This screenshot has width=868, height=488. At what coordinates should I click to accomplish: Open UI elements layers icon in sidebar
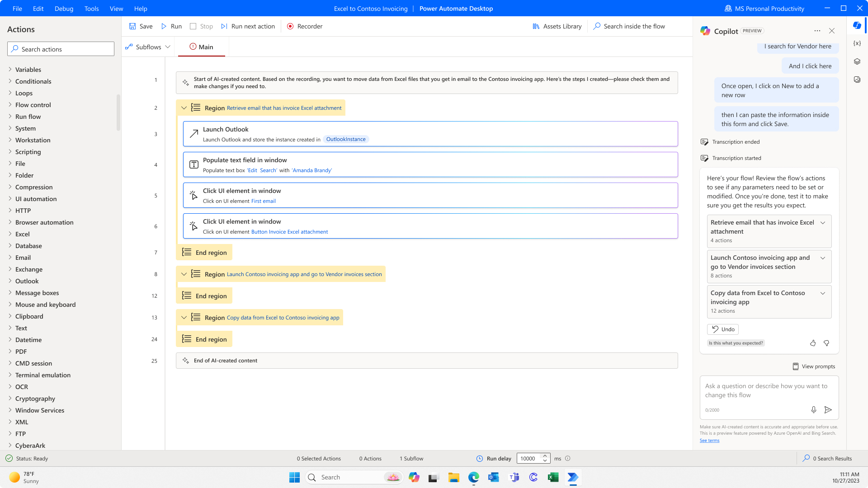(857, 61)
